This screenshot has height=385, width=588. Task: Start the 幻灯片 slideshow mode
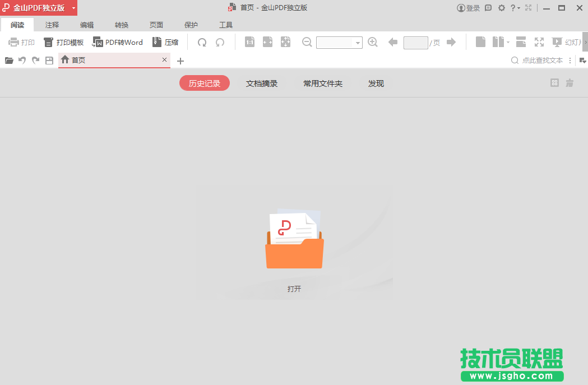[561, 42]
